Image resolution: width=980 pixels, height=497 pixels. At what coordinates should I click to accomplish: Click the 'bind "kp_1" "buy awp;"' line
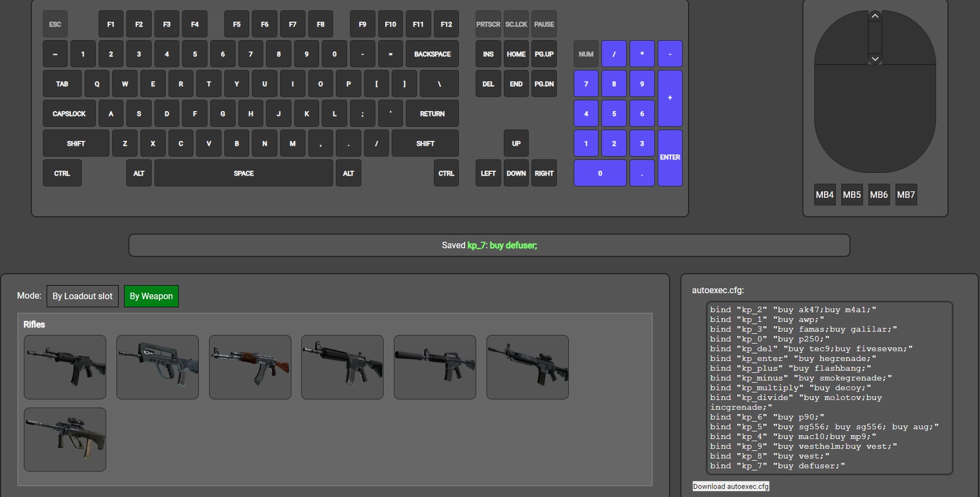point(767,320)
